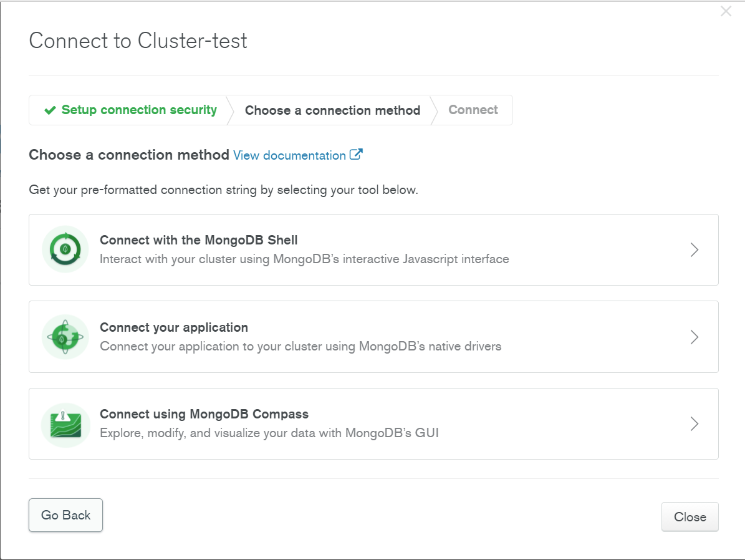Click the Compass green map icon
The height and width of the screenshot is (560, 745).
pos(65,423)
